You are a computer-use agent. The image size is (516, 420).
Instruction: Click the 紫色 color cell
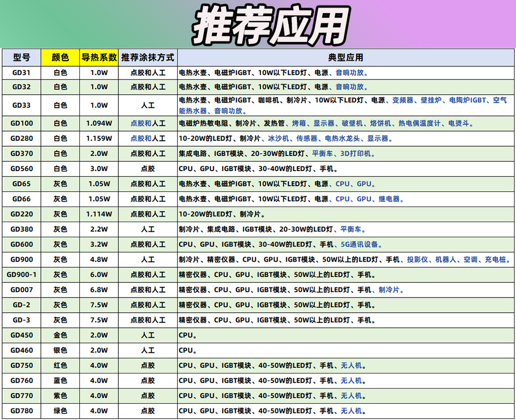click(x=60, y=396)
